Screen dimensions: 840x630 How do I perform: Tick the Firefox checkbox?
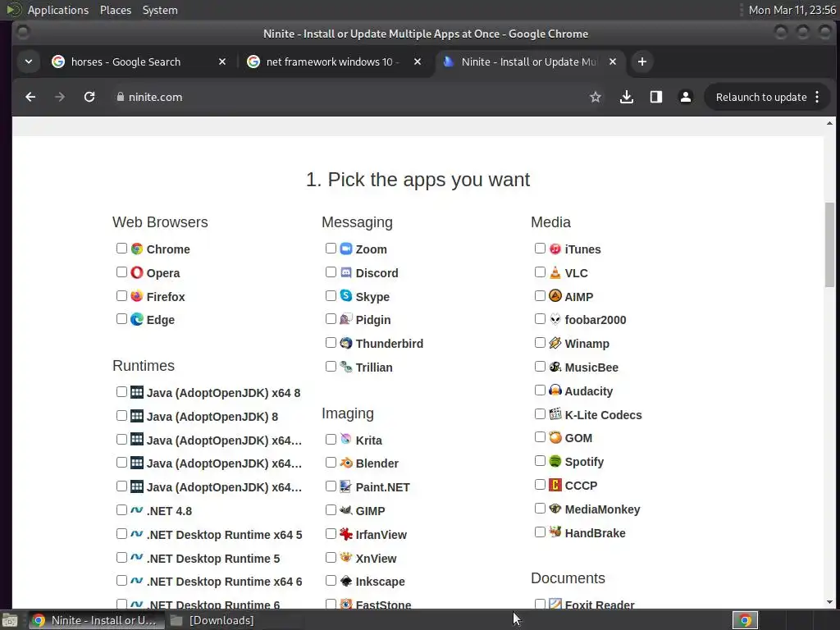121,295
